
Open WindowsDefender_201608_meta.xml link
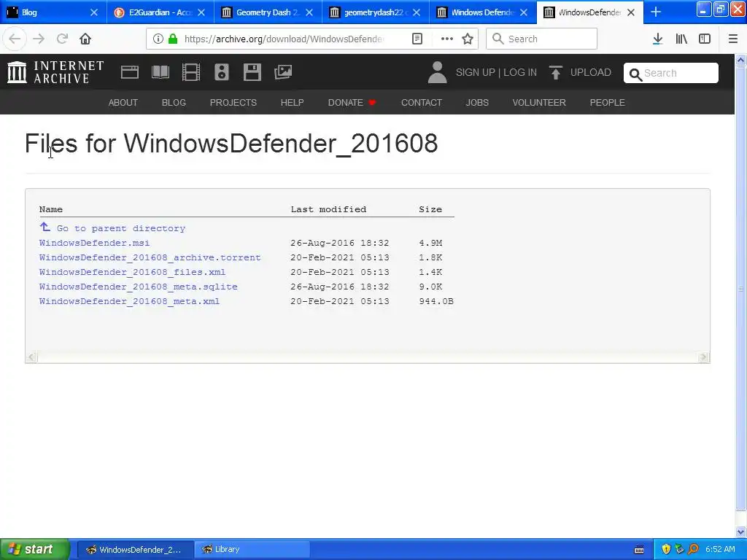tap(130, 301)
